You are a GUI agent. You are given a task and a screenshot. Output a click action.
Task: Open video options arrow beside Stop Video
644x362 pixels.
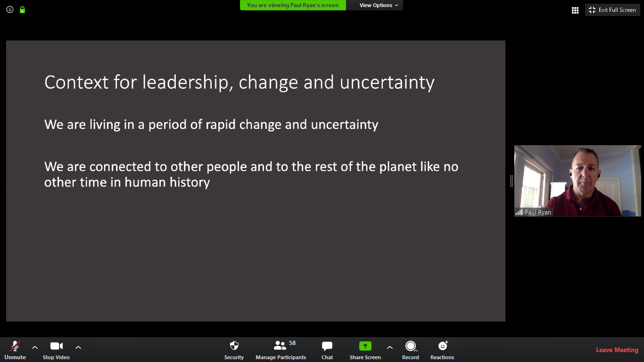tap(78, 347)
